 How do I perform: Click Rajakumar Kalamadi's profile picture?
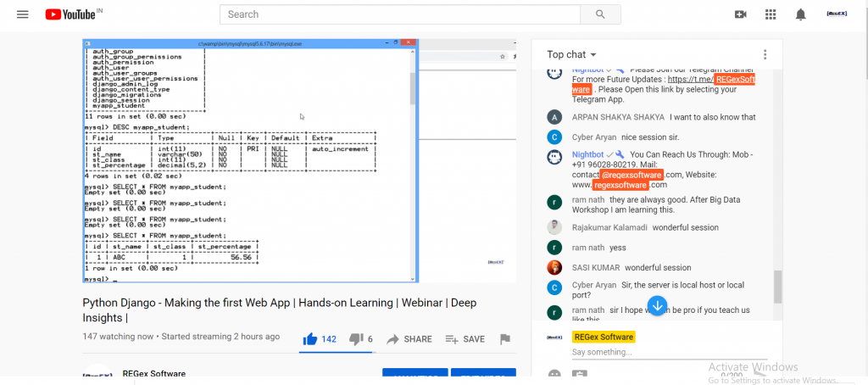(554, 227)
